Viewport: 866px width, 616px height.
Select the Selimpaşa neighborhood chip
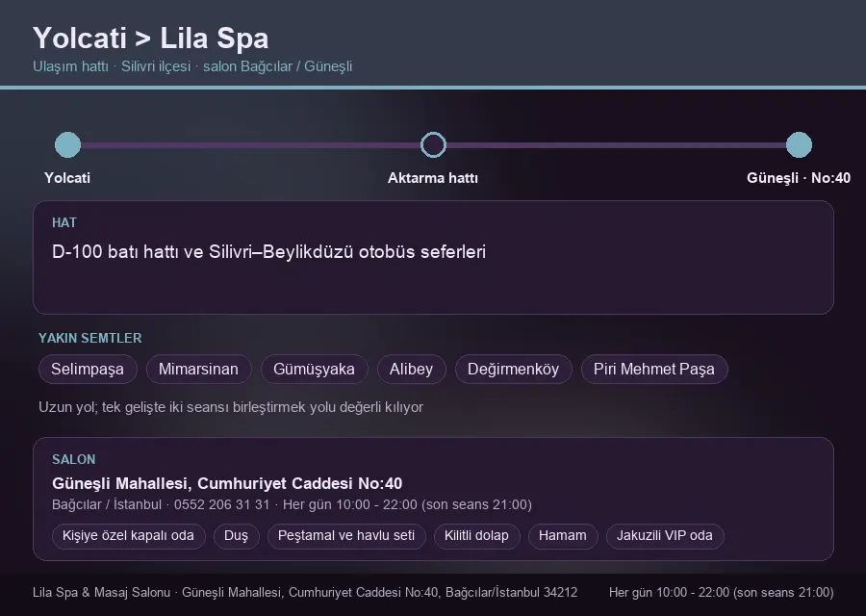[88, 369]
